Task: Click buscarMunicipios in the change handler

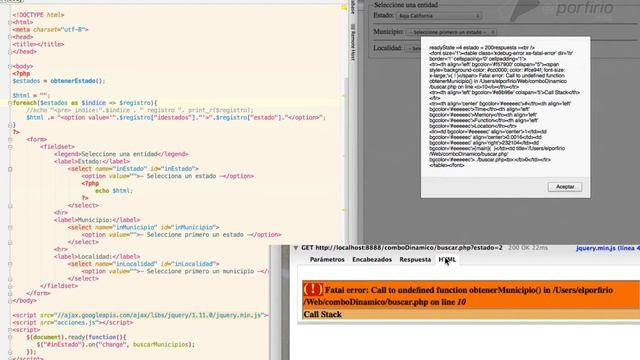Action: point(160,344)
